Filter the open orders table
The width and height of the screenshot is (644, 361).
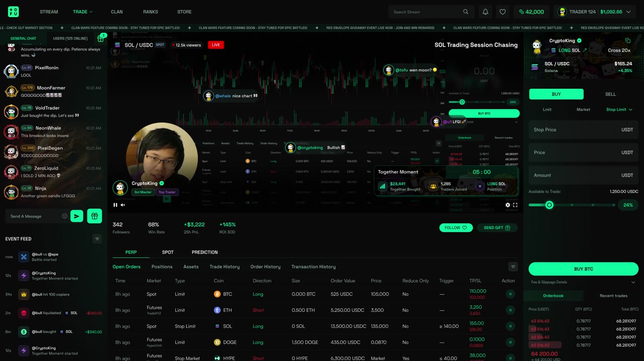pos(513,266)
